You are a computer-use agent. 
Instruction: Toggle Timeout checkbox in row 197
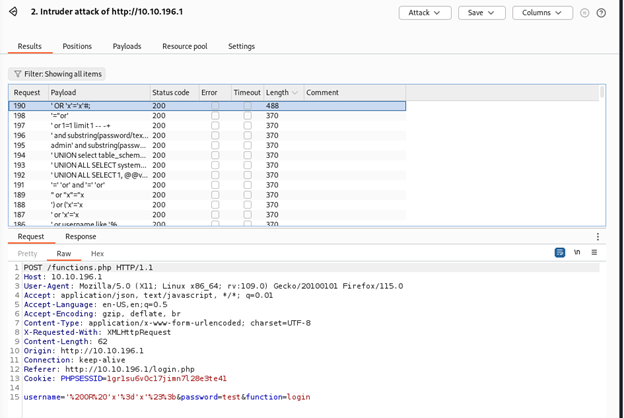(248, 126)
